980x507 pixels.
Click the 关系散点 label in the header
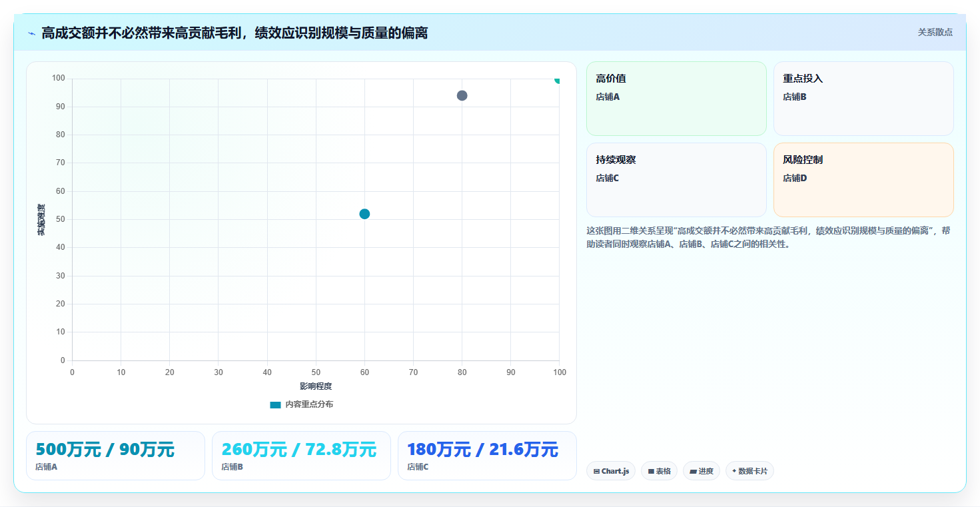(935, 32)
